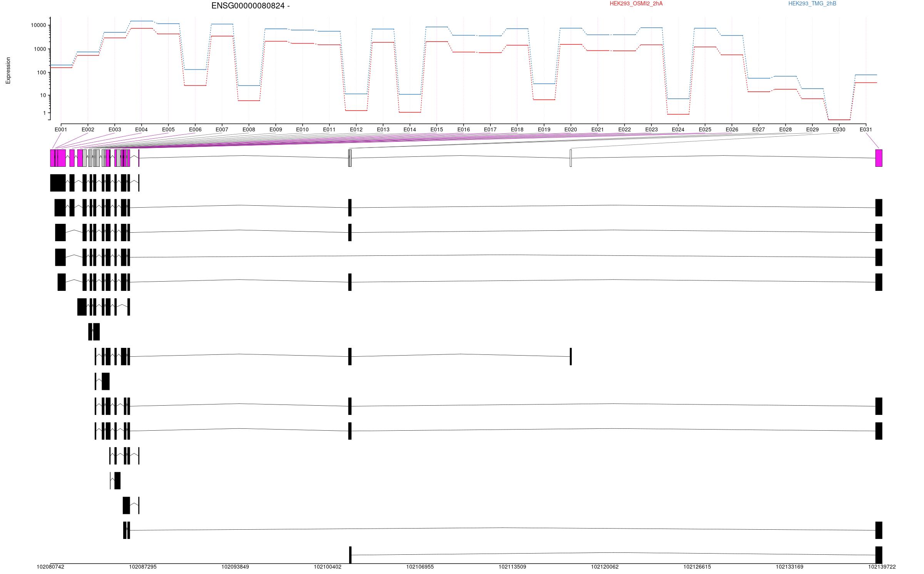Select the HEK293_TMG_2hB legend label
The image size is (924, 574).
pos(812,3)
